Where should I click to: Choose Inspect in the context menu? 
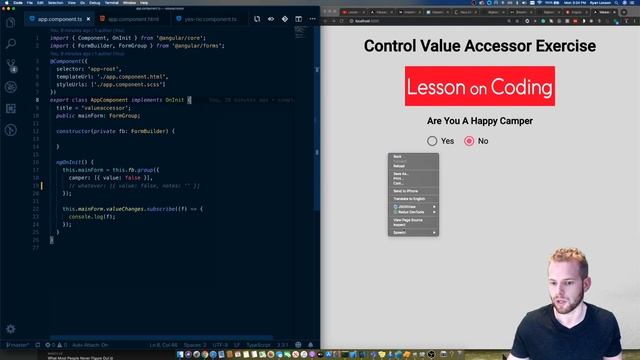[413, 225]
